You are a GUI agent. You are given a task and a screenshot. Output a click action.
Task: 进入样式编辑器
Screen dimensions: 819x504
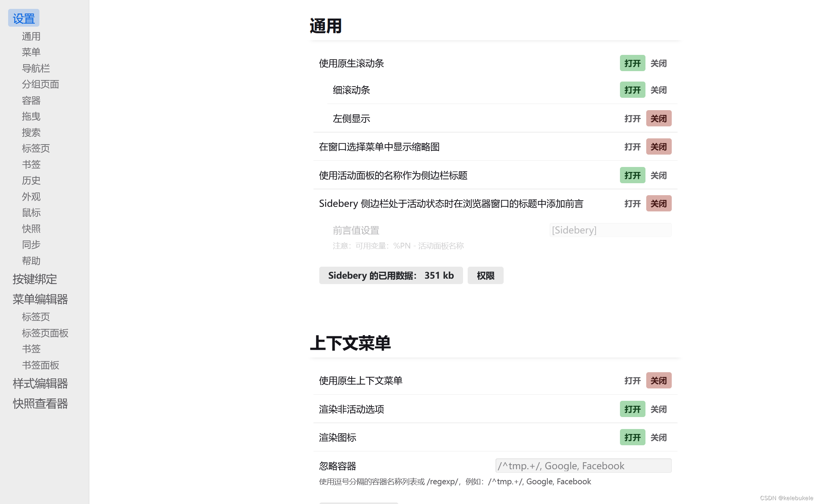[x=40, y=384]
